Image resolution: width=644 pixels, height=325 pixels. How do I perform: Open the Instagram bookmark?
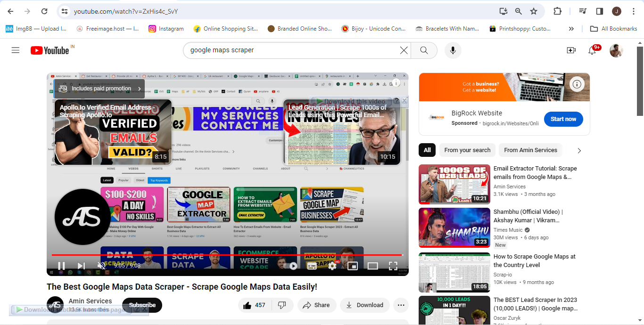(166, 29)
